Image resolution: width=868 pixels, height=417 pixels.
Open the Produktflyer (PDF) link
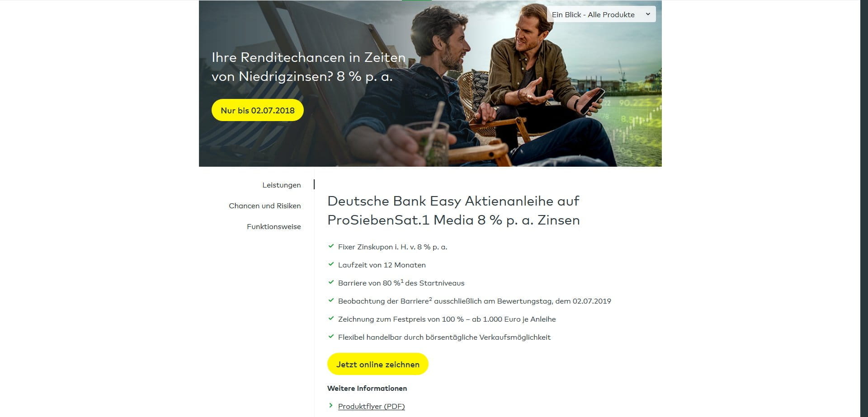pyautogui.click(x=371, y=406)
